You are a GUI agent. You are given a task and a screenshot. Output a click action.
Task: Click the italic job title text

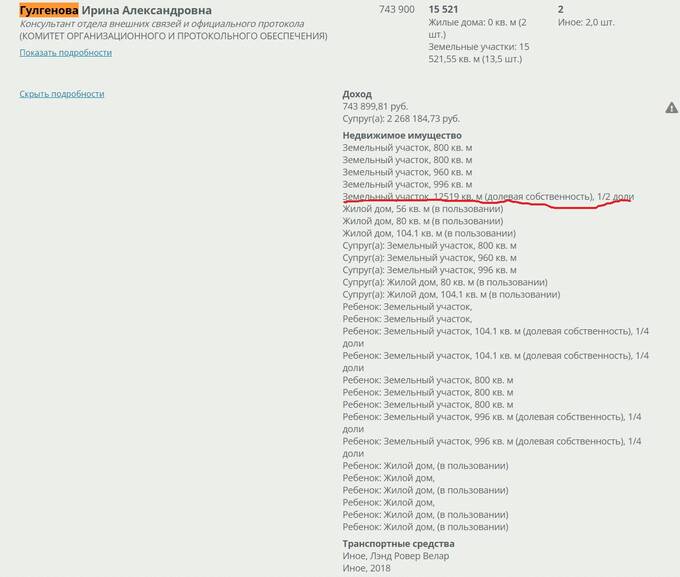click(162, 24)
